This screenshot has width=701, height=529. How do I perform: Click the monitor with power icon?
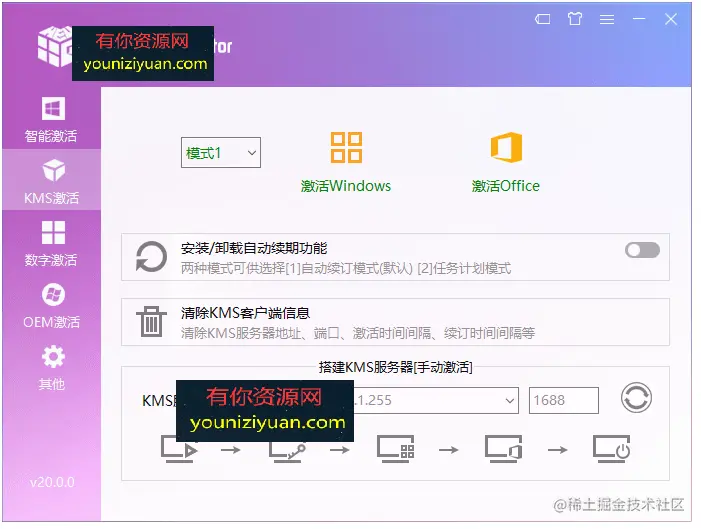612,449
